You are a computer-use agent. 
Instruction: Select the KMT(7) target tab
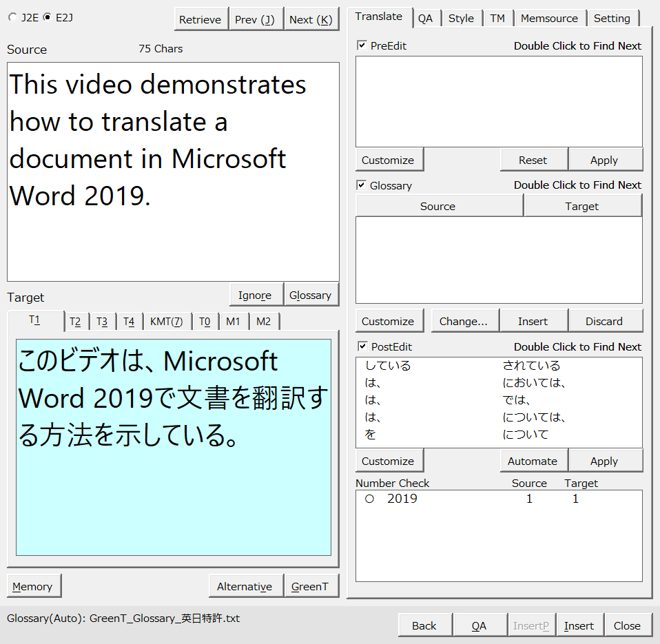coord(166,322)
